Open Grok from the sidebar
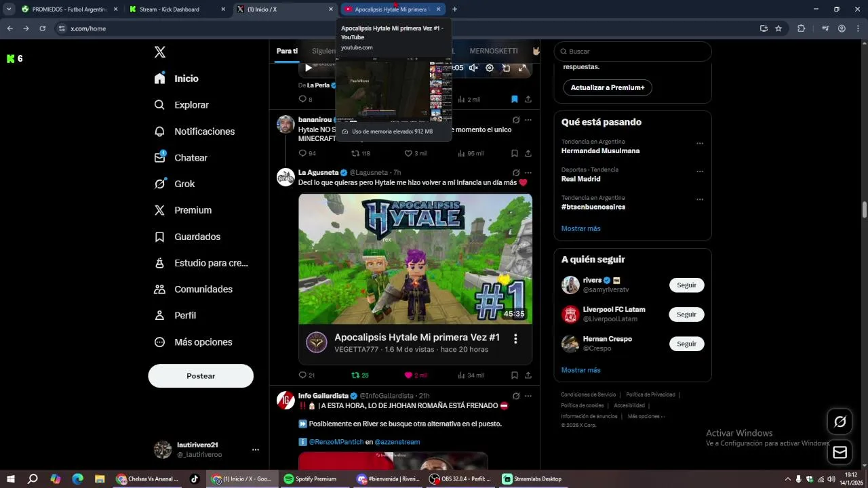 pyautogui.click(x=174, y=184)
